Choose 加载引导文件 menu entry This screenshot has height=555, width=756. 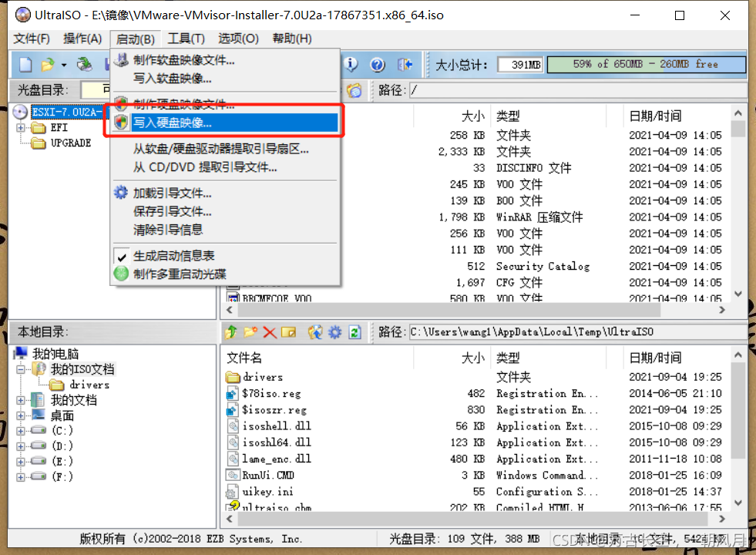click(x=172, y=193)
